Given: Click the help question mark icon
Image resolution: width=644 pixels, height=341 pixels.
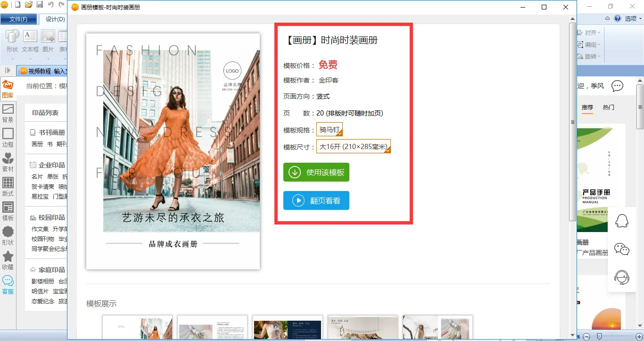Looking at the screenshot, I should tap(618, 19).
